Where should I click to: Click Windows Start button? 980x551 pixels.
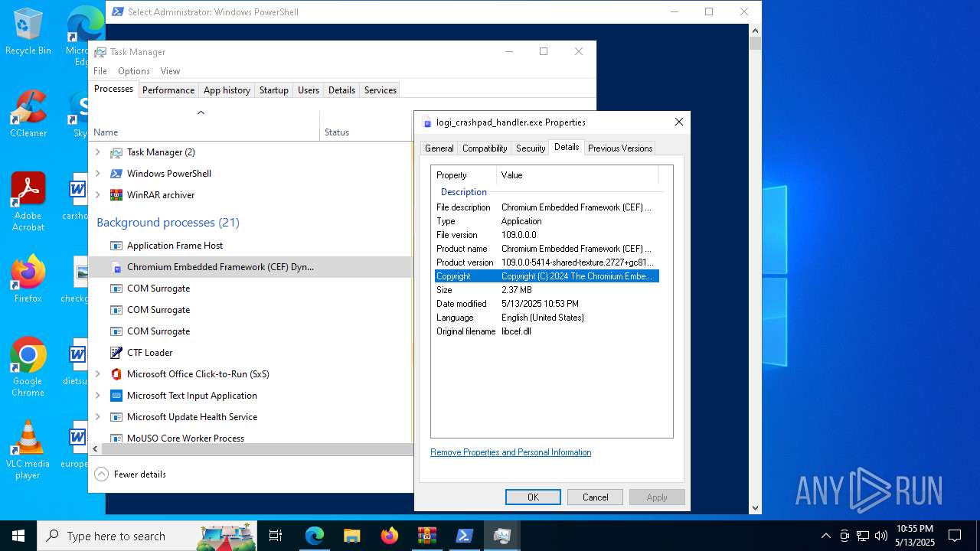[18, 536]
